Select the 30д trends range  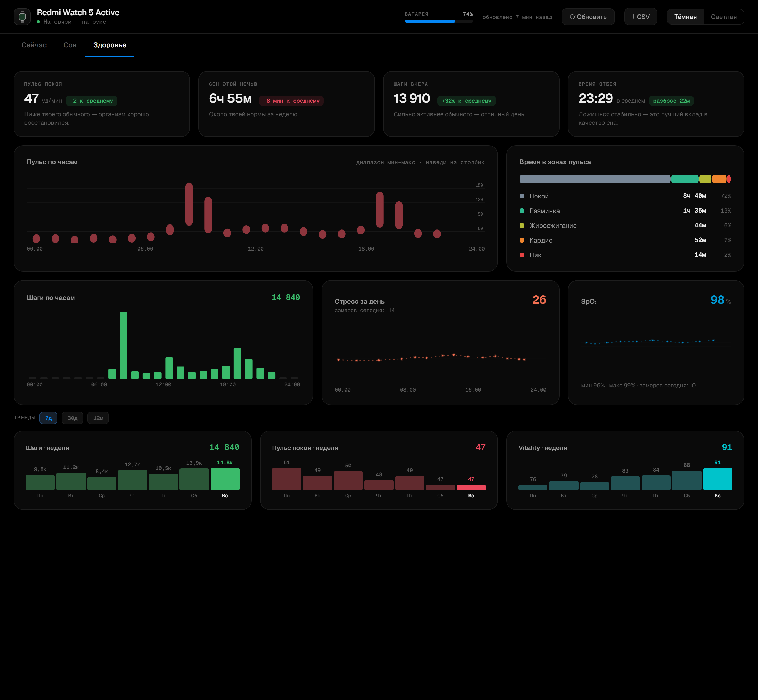pos(72,418)
